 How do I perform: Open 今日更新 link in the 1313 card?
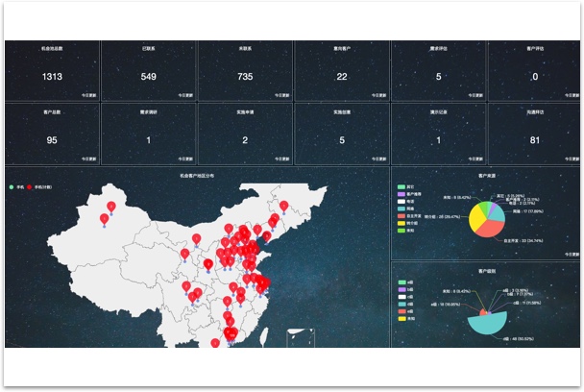click(x=89, y=95)
